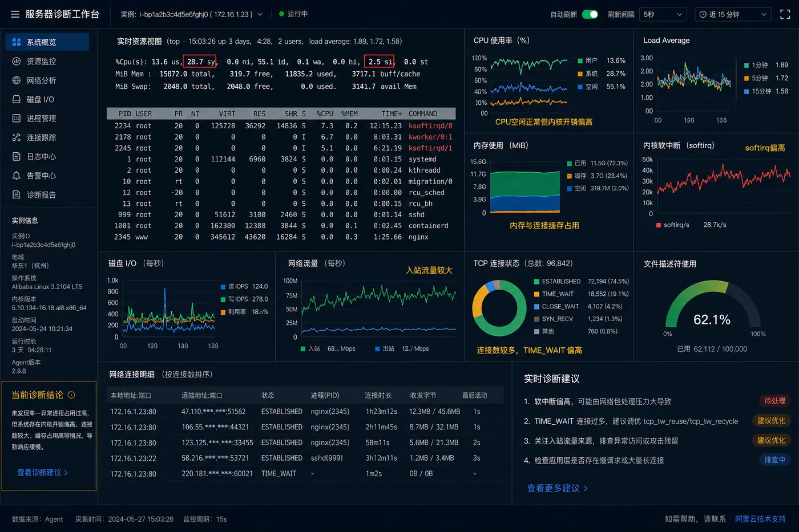
Task: Open the 近 15 分钟 time range dropdown
Action: click(733, 14)
